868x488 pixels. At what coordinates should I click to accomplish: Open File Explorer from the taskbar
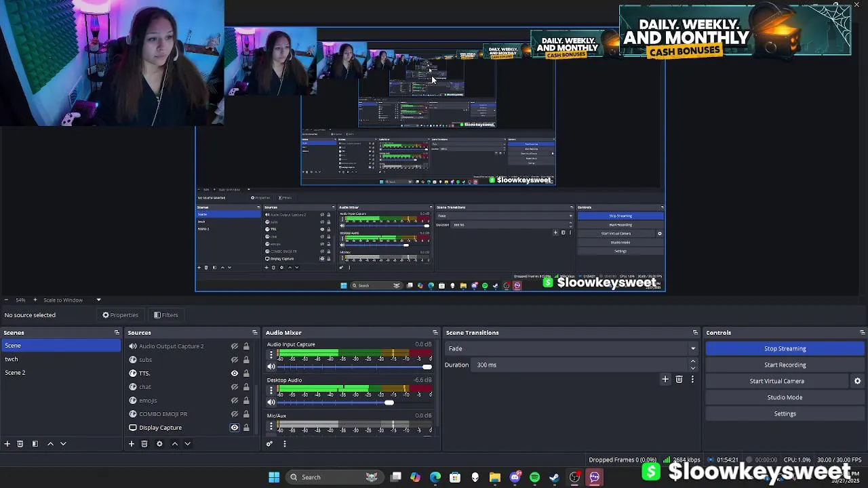494,477
